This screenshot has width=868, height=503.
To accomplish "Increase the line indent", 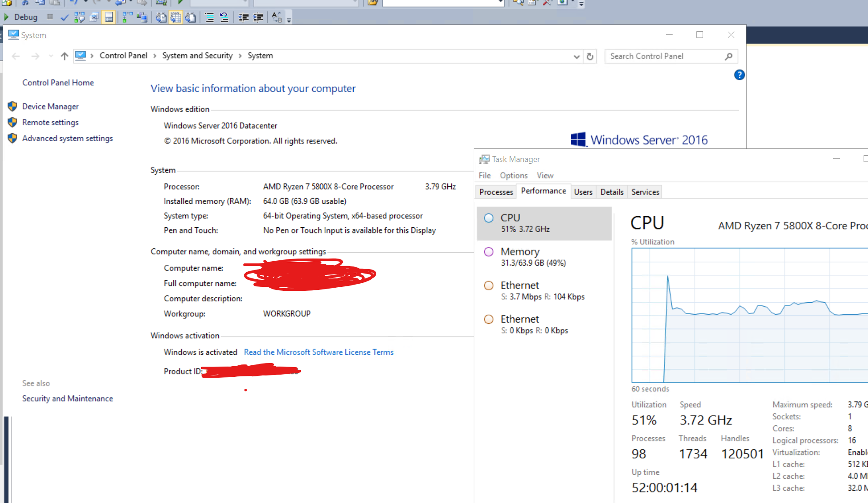I will pyautogui.click(x=258, y=17).
